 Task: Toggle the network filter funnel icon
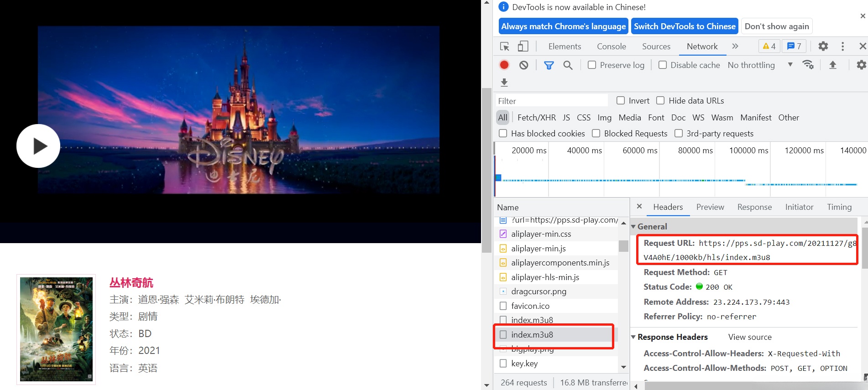coord(549,65)
